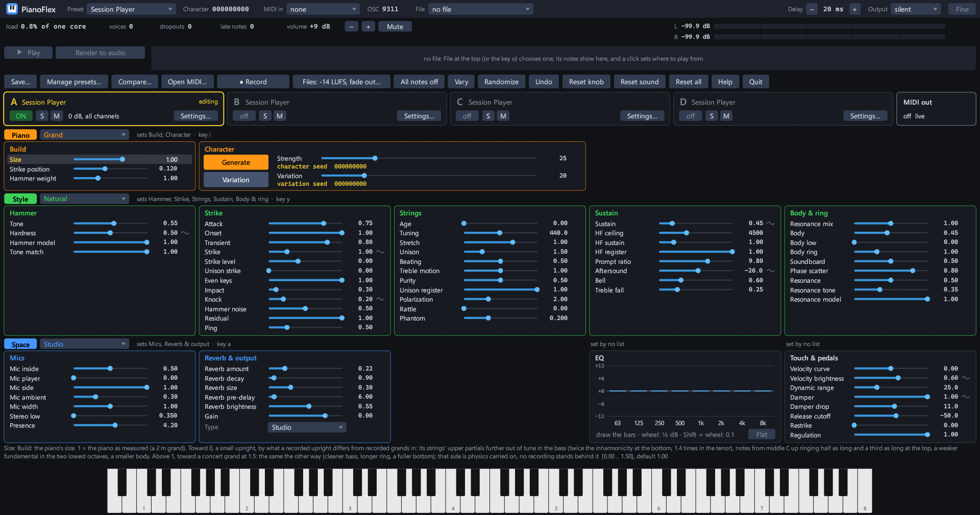
Task: Open the reverb Type dropdown
Action: (307, 427)
